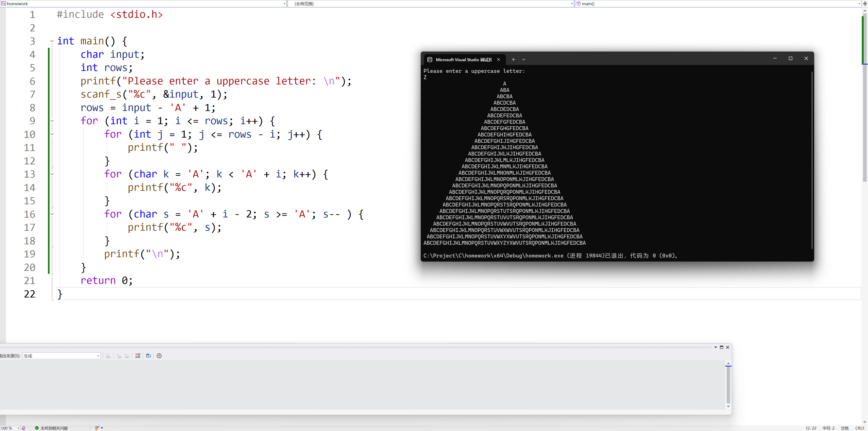The image size is (868, 431).
Task: Open output panel window position menu arrow
Action: (x=715, y=347)
